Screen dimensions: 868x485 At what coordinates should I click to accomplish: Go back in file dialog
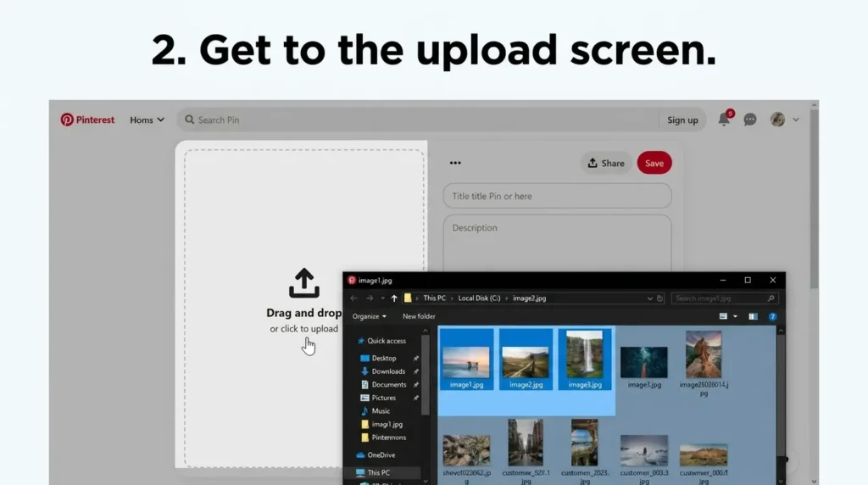[x=353, y=298]
